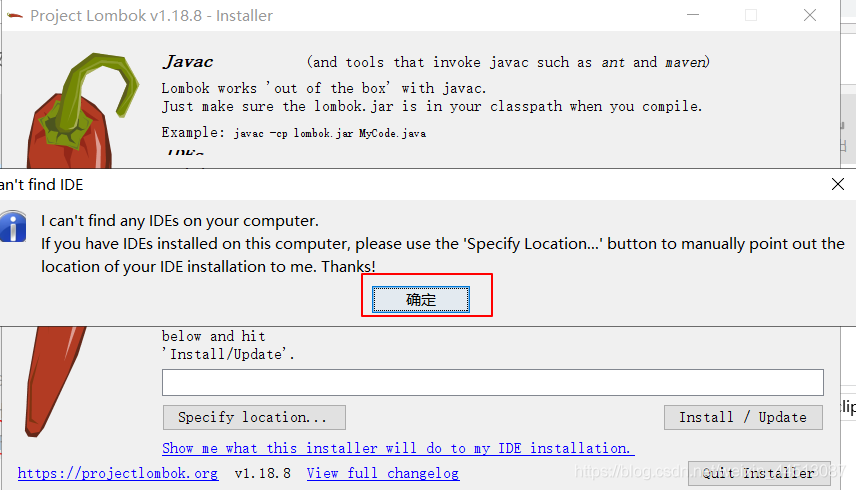Click the 确定 button in the dialog

(x=420, y=299)
